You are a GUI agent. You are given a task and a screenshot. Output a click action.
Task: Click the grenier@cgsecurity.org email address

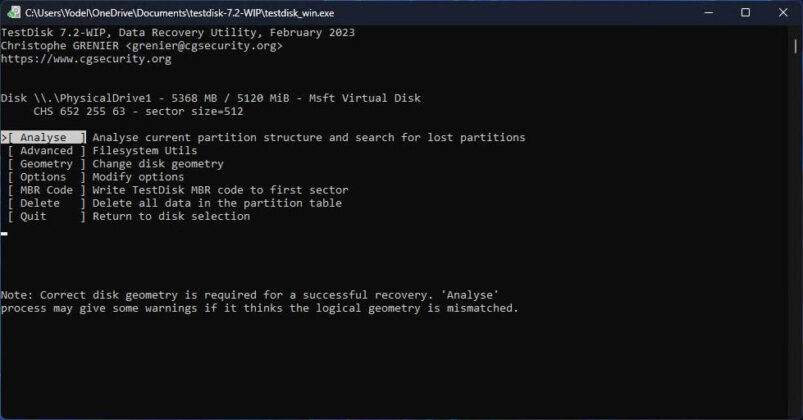(205, 46)
